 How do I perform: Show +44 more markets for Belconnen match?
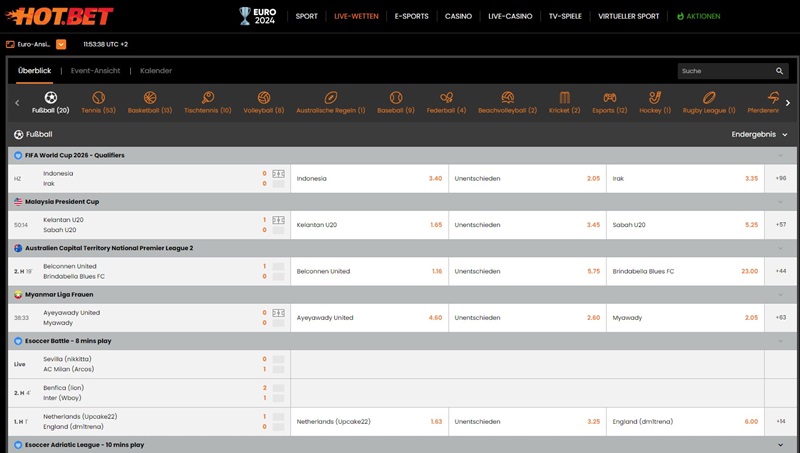[x=781, y=271]
